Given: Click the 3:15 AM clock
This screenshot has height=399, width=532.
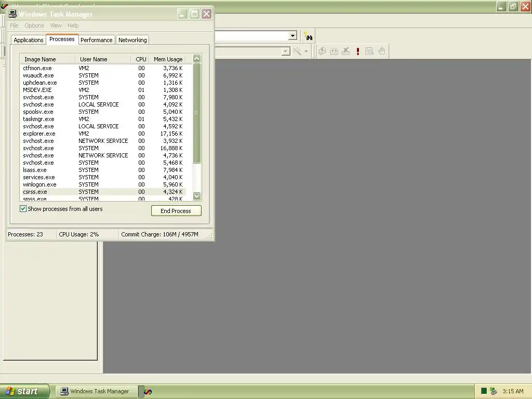Looking at the screenshot, I should click(x=513, y=391).
